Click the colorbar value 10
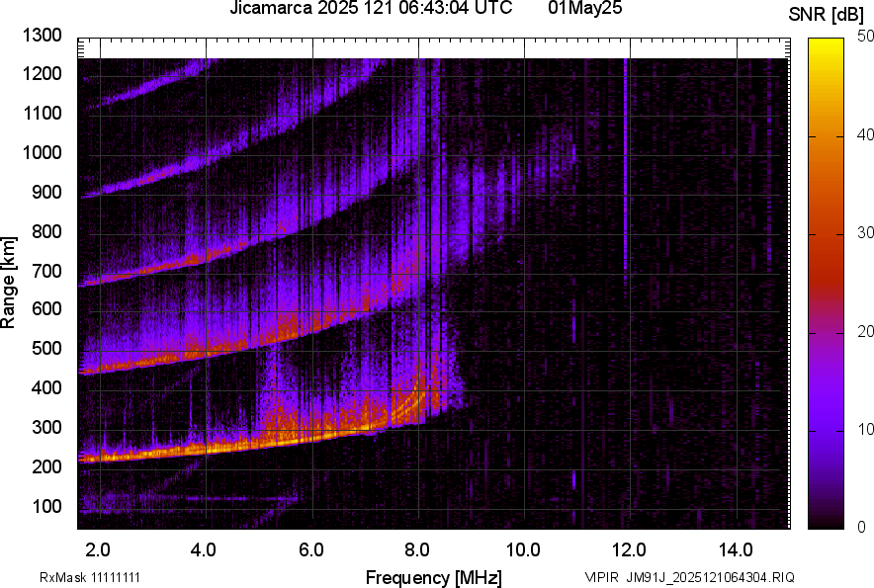 tap(865, 429)
